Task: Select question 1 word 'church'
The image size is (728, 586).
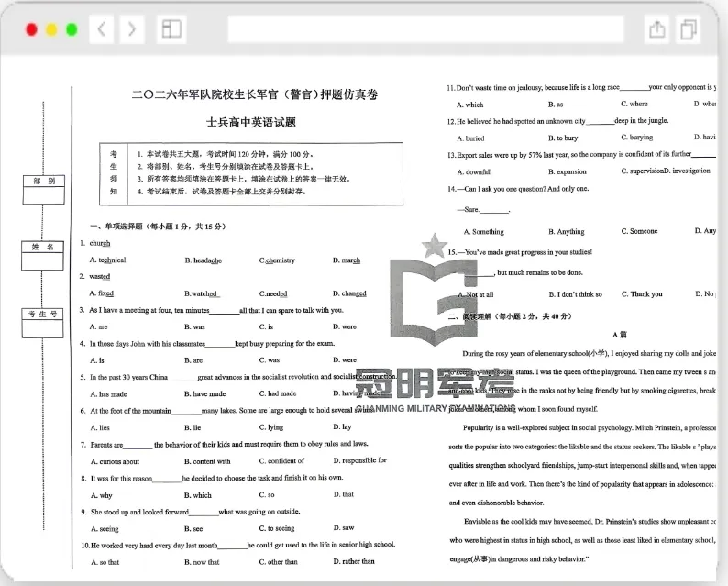Action: [100, 243]
